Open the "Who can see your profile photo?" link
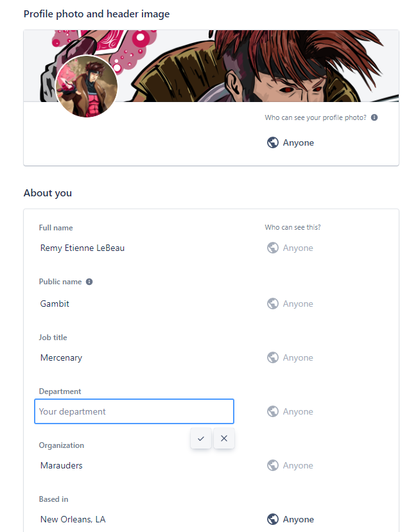This screenshot has height=532, width=409. (x=315, y=117)
